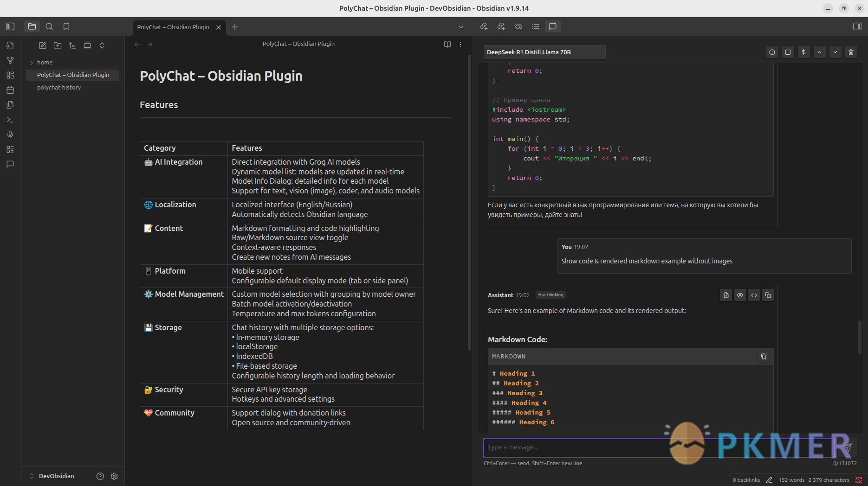Navigate forward in note history
The image size is (868, 486).
point(150,45)
